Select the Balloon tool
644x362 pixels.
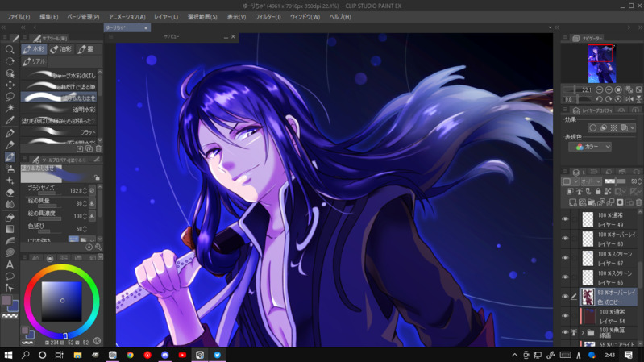tap(10, 276)
